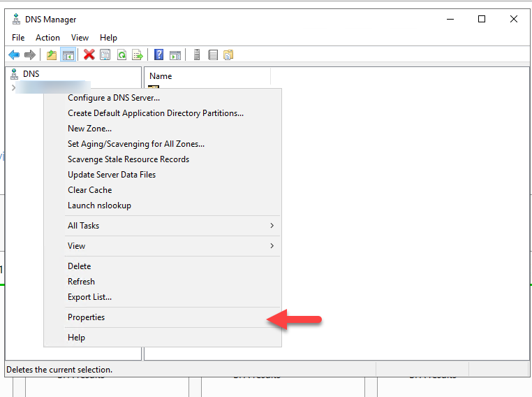Toggle the Show/Hide Console Tree icon
This screenshot has width=532, height=397.
click(x=68, y=55)
